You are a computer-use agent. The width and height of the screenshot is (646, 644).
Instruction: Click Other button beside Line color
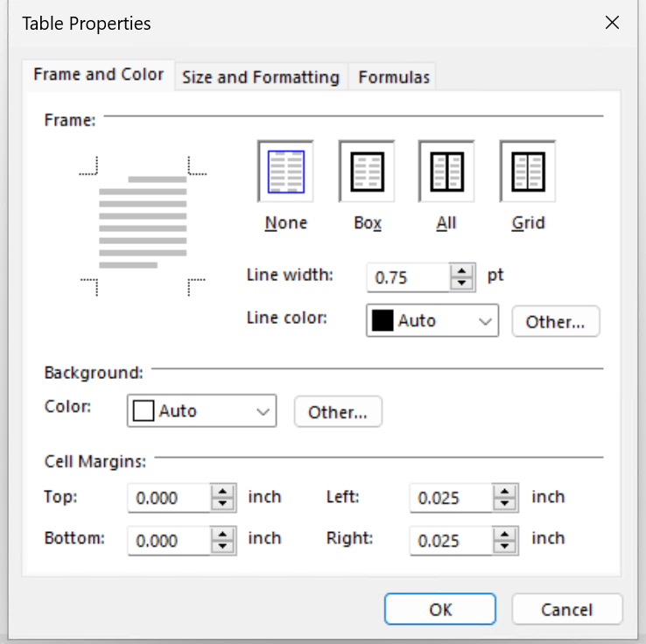tap(555, 321)
